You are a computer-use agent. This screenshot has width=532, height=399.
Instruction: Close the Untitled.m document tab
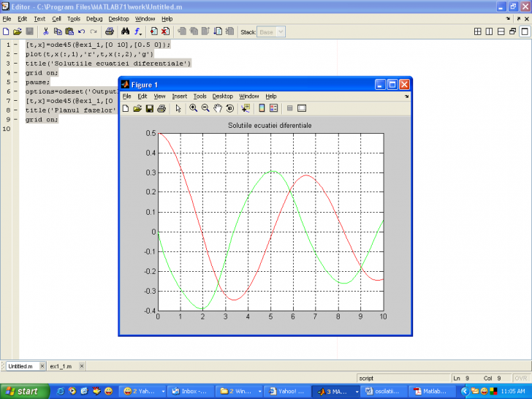pos(42,366)
